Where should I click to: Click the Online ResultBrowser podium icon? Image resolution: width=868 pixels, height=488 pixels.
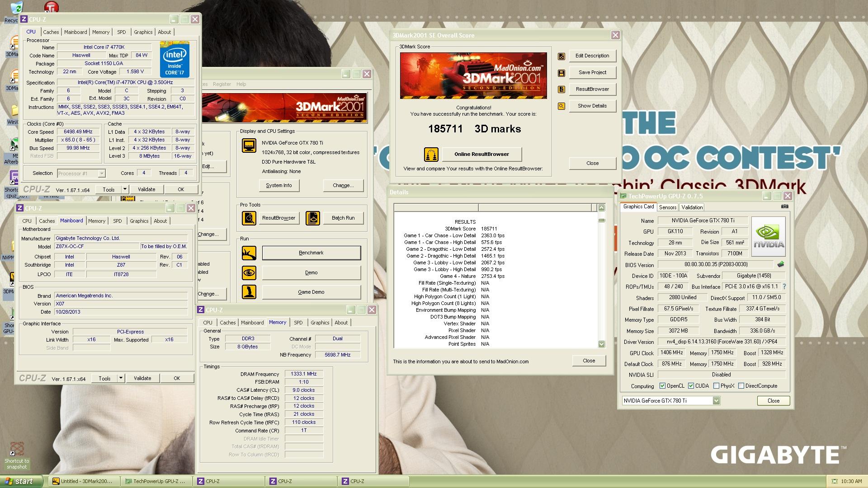coord(431,155)
